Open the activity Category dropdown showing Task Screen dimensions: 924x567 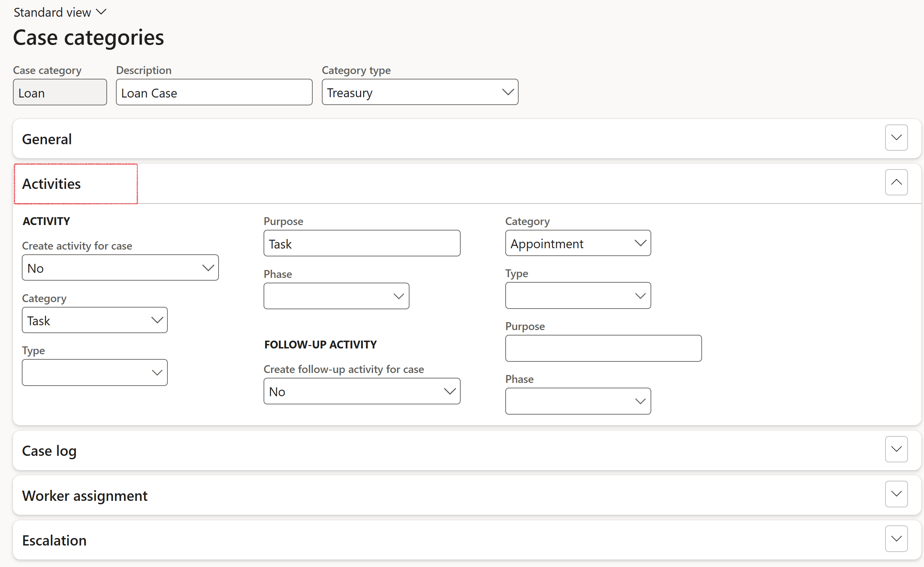(94, 320)
